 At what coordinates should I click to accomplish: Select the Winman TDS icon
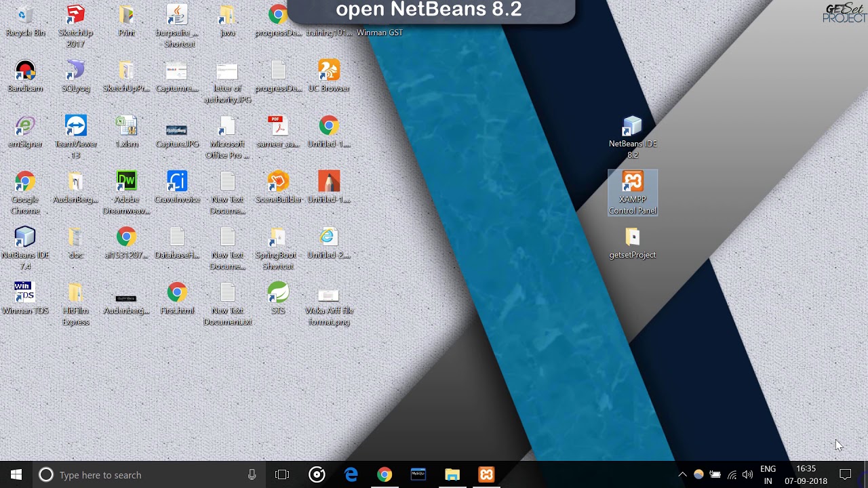(x=25, y=298)
